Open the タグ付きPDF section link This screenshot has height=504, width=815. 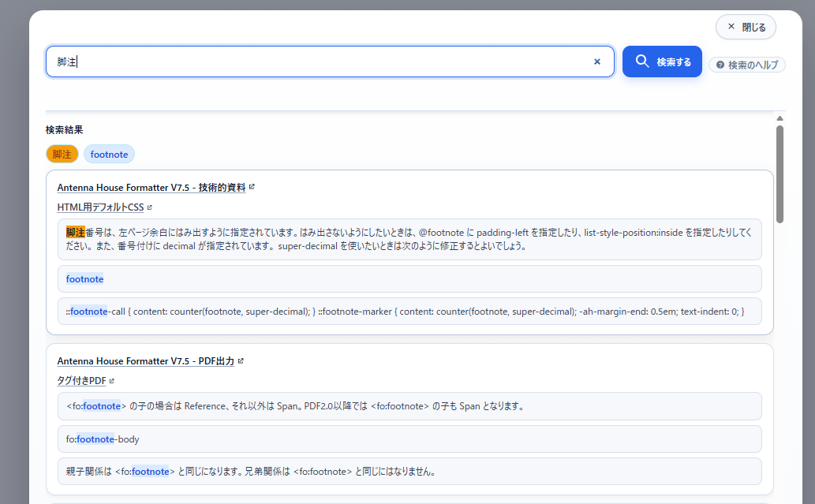pyautogui.click(x=81, y=381)
